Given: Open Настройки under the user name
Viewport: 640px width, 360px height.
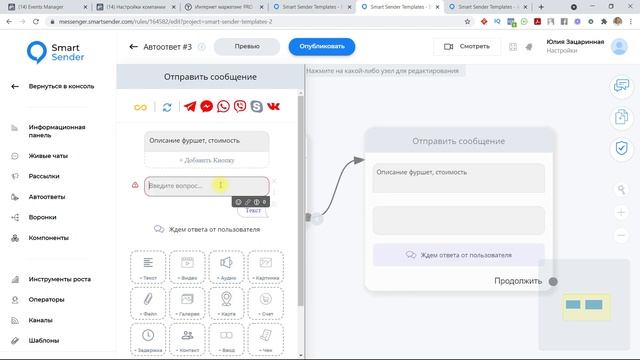Looking at the screenshot, I should pyautogui.click(x=562, y=51).
